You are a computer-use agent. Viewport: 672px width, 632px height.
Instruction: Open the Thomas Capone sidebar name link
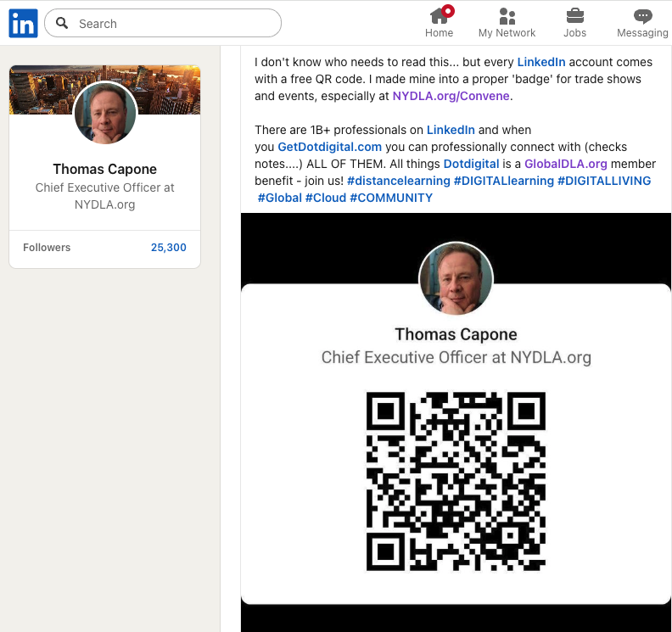point(105,169)
